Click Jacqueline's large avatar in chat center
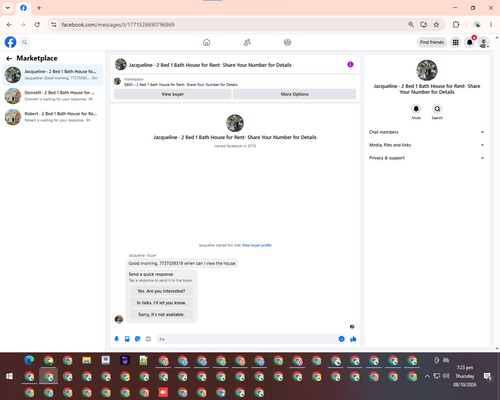Screen dimensions: 500x400 tap(235, 123)
